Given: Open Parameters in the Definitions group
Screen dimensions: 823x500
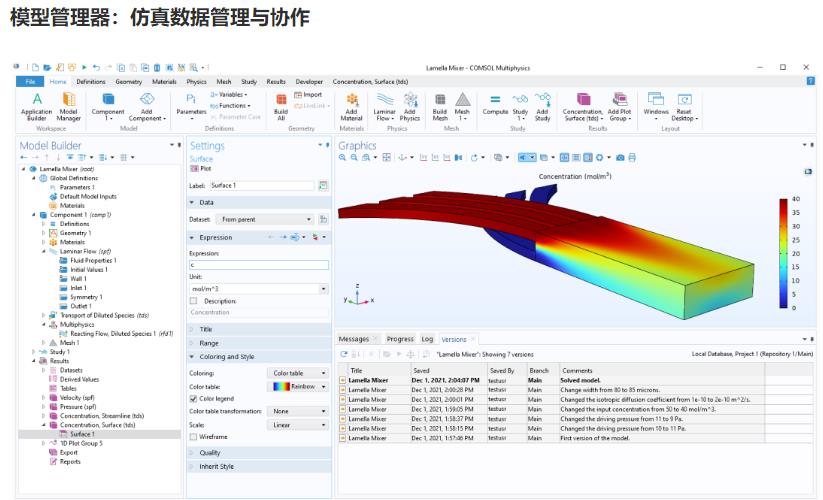Looking at the screenshot, I should click(191, 107).
